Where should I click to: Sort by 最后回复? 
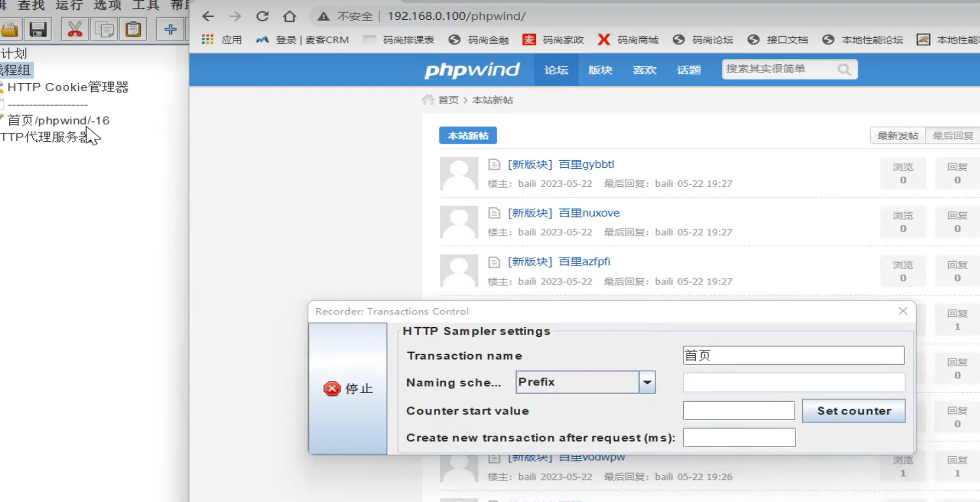pos(953,136)
